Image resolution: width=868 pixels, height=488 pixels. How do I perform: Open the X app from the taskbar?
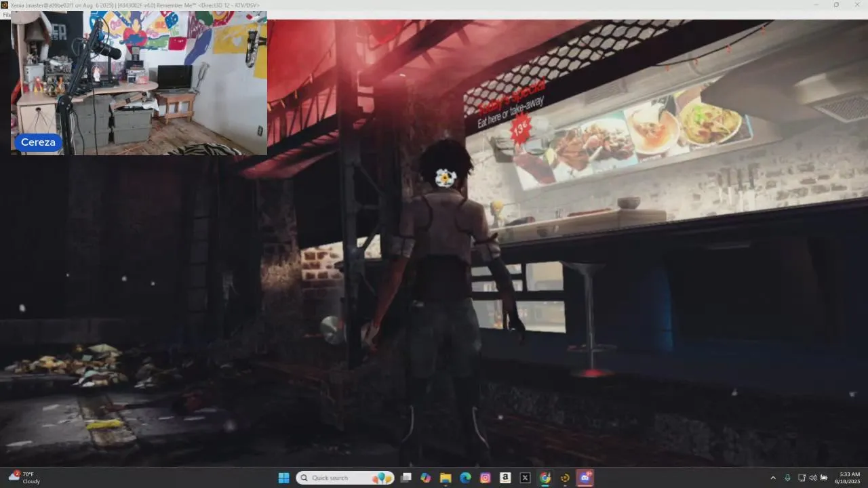(x=525, y=478)
